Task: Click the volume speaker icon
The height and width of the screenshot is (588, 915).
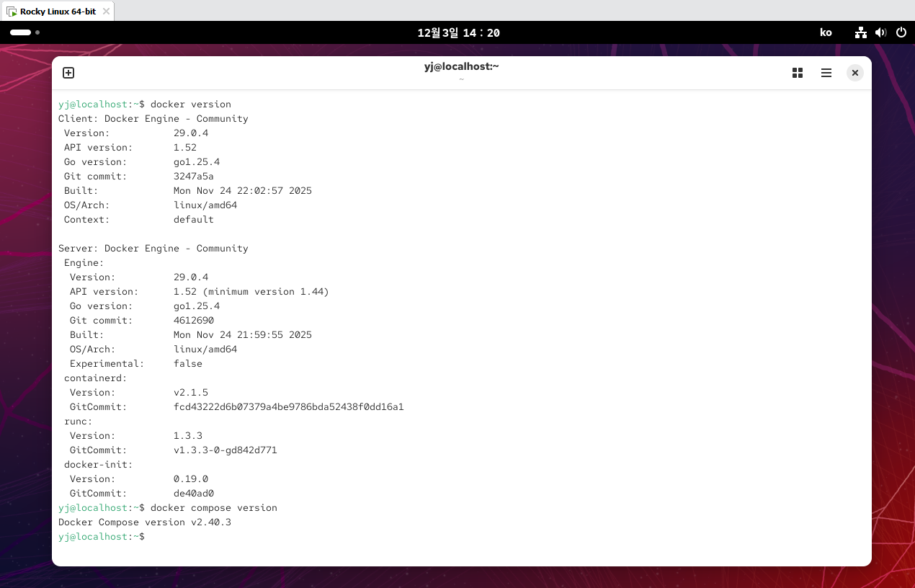Action: 880,32
